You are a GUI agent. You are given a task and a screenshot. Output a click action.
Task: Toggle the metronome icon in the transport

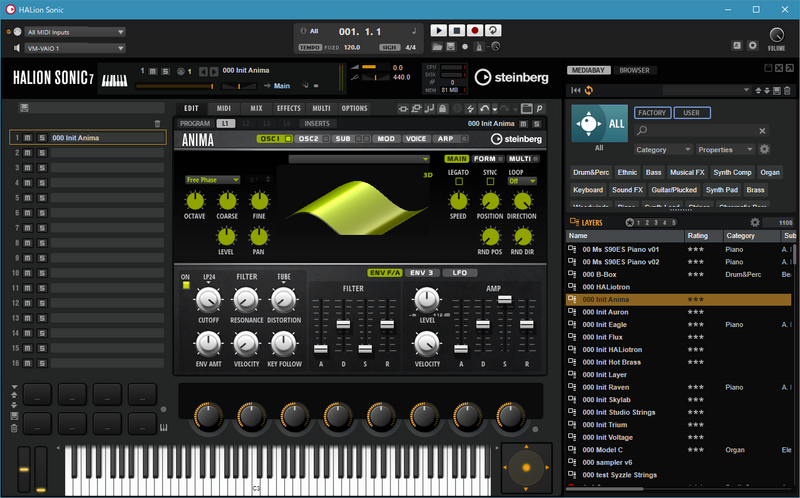479,46
